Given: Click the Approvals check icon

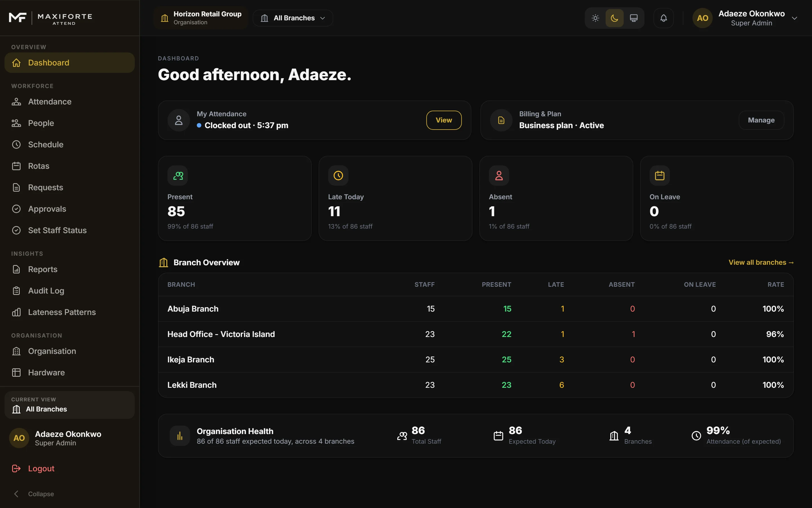Looking at the screenshot, I should (16, 209).
